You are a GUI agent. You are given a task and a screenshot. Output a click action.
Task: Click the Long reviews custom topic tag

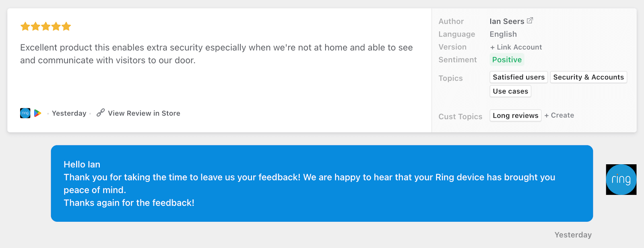point(515,116)
